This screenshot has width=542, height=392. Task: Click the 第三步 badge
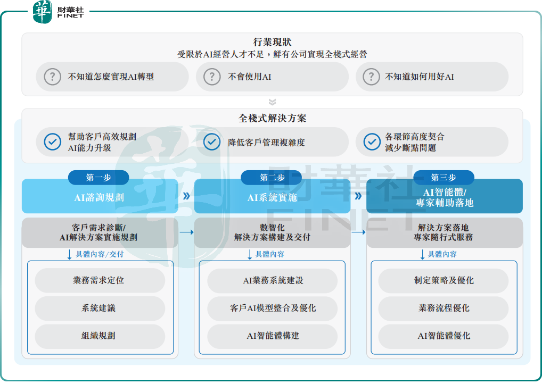click(444, 178)
